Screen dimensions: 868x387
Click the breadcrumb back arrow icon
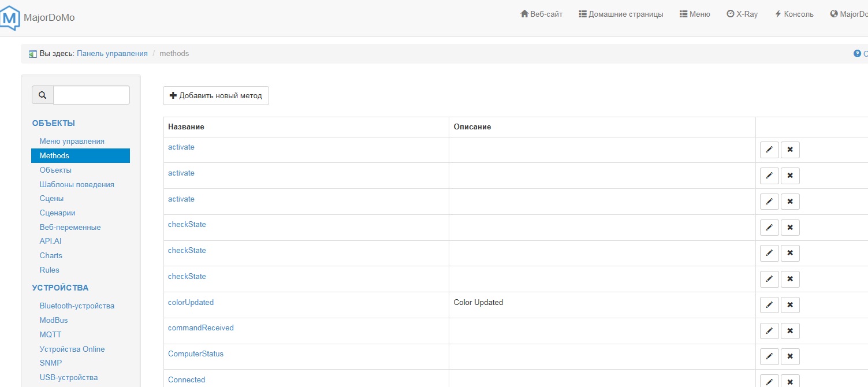point(33,54)
